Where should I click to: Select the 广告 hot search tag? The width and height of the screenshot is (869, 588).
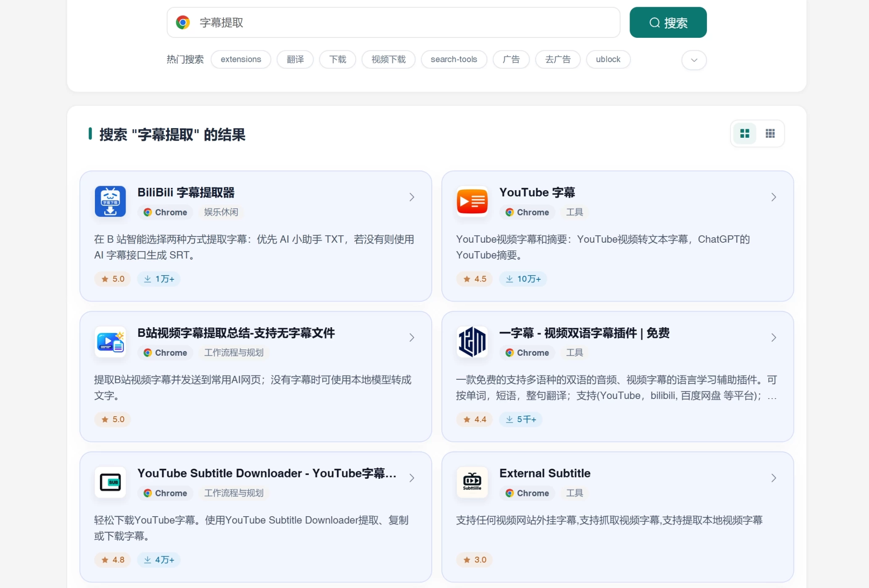(511, 59)
